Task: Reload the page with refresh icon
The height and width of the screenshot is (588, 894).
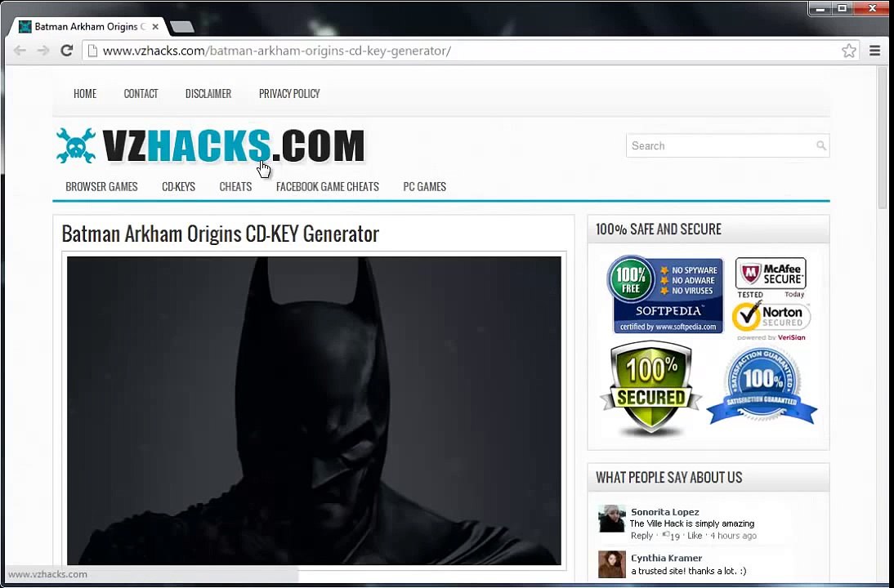Action: coord(67,51)
